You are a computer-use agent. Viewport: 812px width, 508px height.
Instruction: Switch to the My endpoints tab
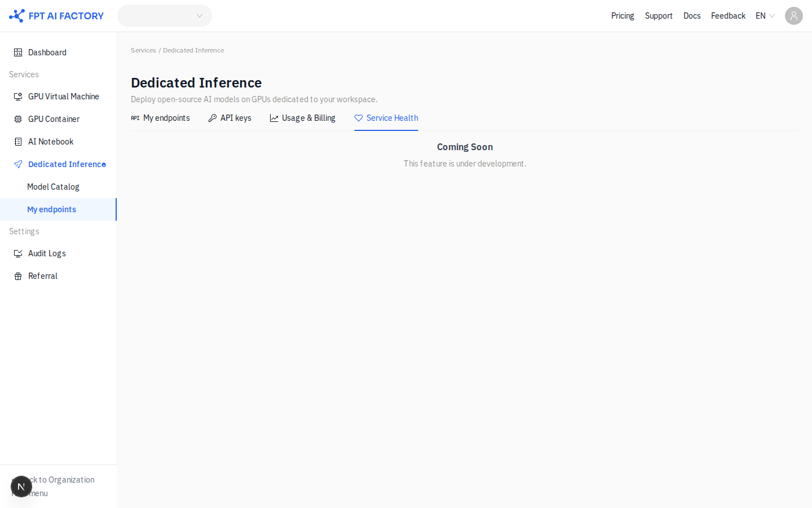coord(161,118)
